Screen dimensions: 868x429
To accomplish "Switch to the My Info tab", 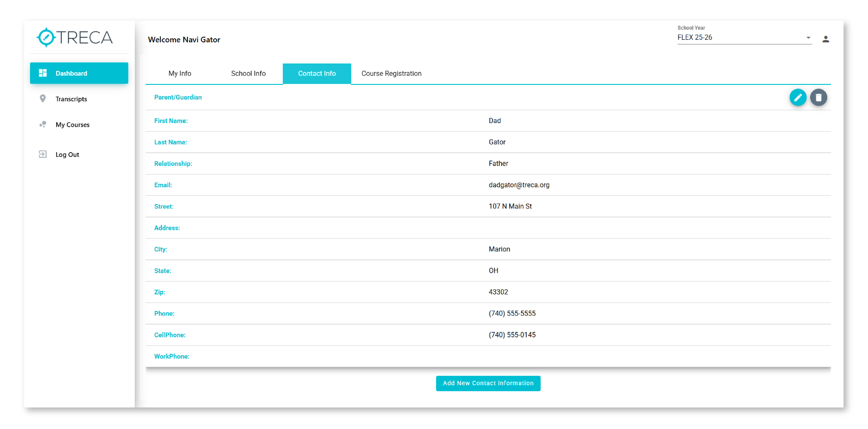I will [x=180, y=73].
